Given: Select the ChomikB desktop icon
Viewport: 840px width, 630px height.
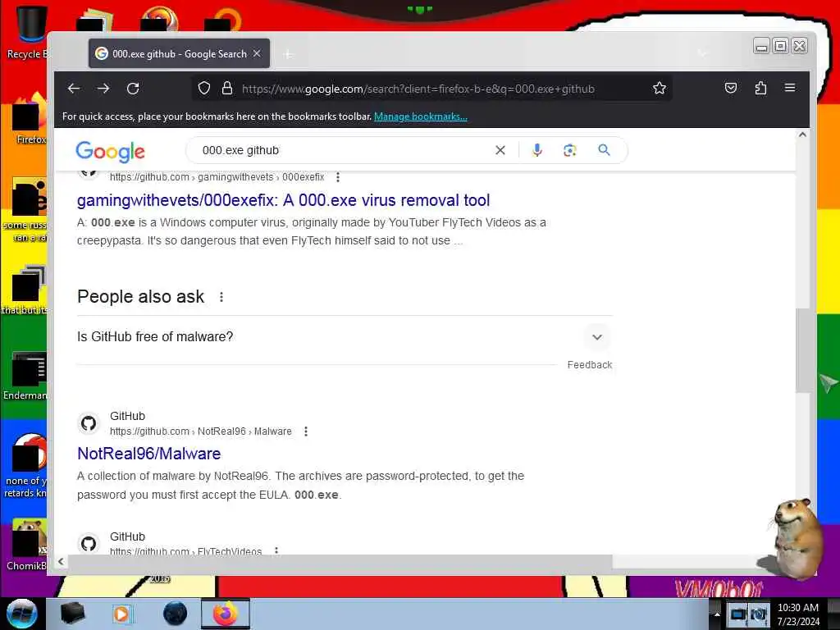Looking at the screenshot, I should click(27, 545).
